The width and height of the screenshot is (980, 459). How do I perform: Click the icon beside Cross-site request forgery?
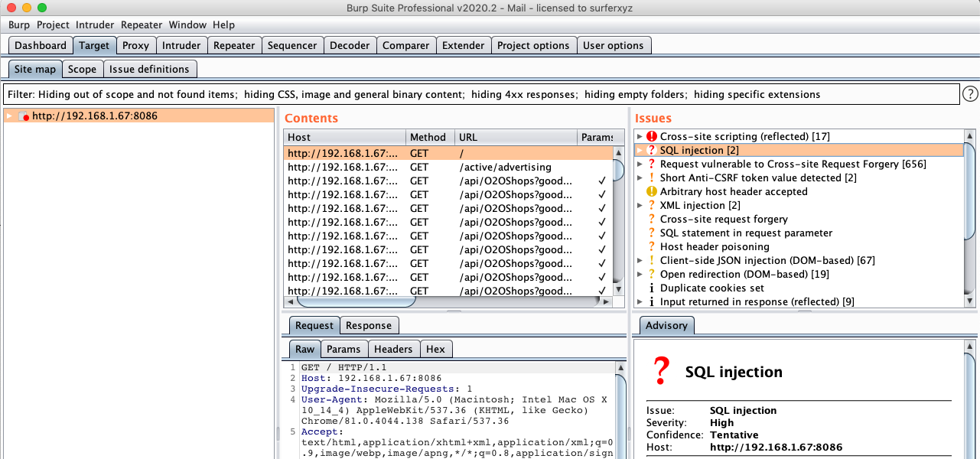[x=652, y=219]
